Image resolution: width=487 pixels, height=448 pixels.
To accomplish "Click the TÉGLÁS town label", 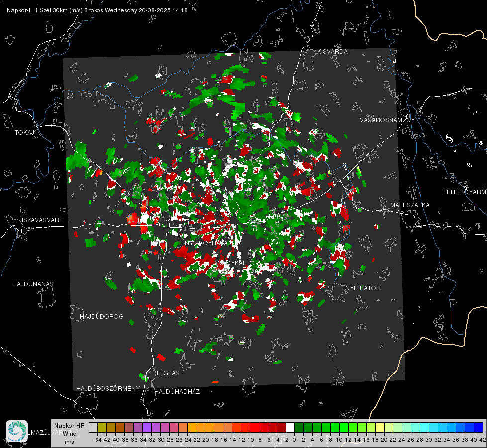I will [x=168, y=373].
